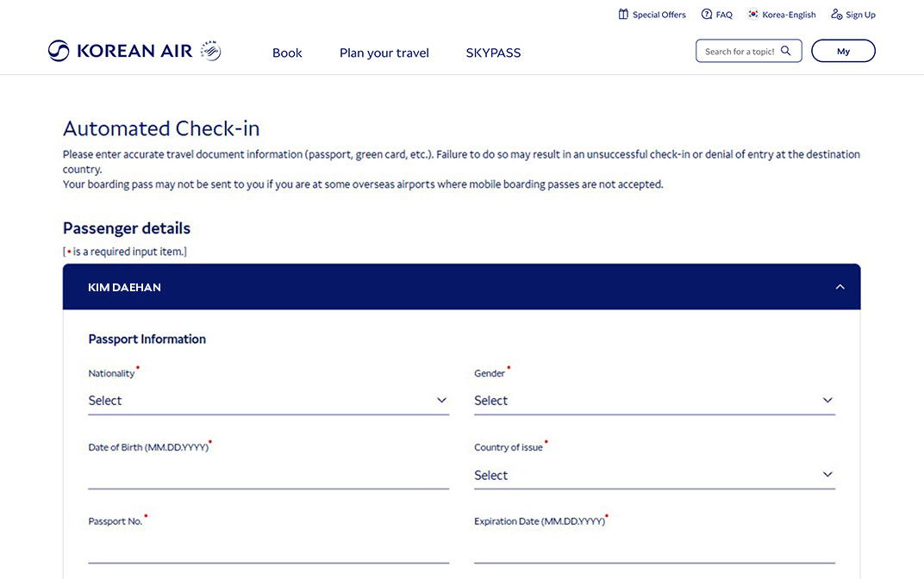Click the Sign Up link

pos(858,14)
